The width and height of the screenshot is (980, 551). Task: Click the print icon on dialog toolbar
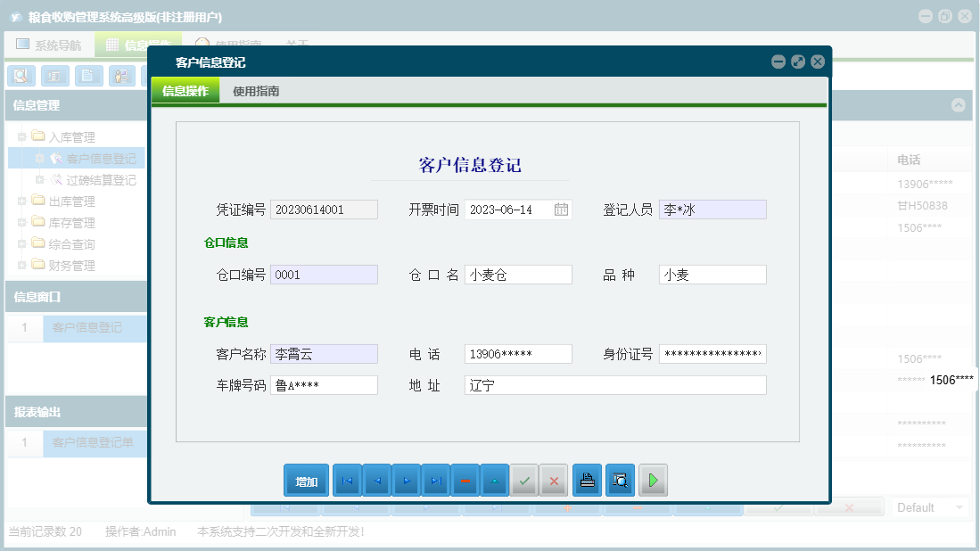click(586, 480)
